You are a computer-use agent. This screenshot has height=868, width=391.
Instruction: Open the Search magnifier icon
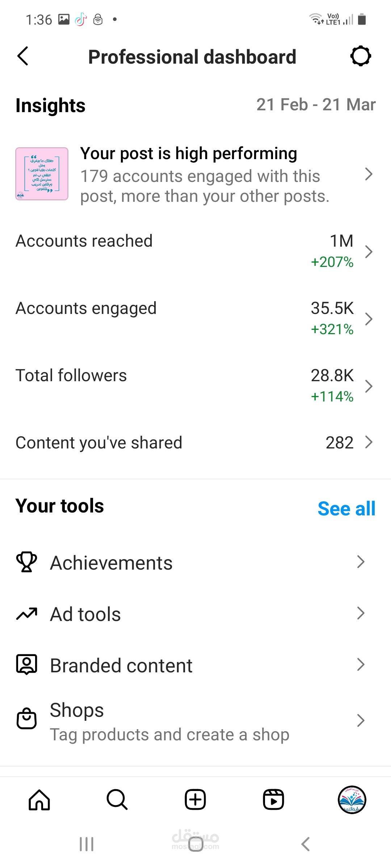(x=117, y=799)
